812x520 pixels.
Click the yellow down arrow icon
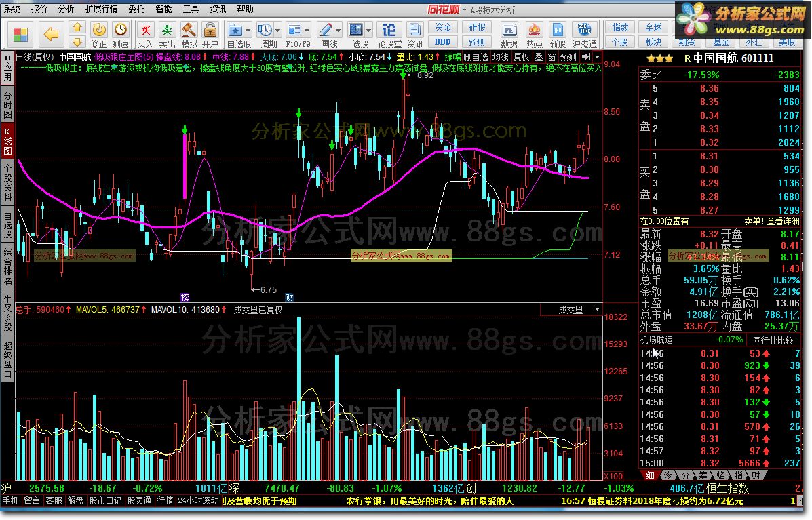point(77,42)
